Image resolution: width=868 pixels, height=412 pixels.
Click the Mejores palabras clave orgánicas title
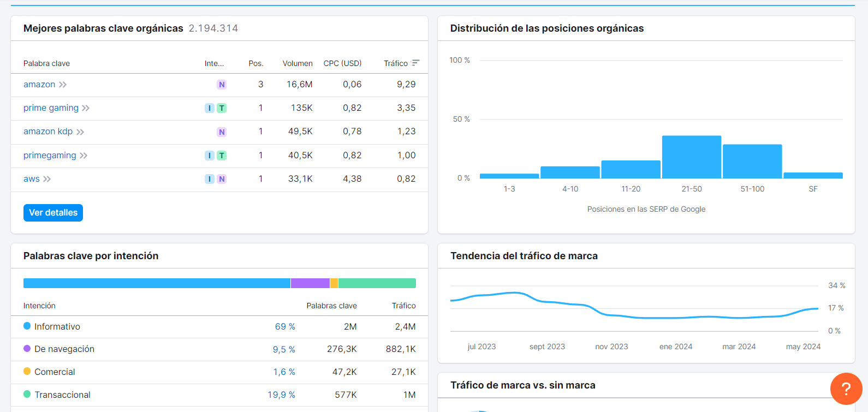point(103,28)
